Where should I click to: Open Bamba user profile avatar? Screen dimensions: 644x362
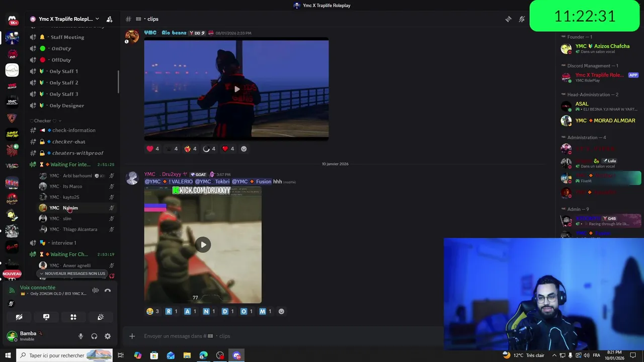pyautogui.click(x=12, y=336)
